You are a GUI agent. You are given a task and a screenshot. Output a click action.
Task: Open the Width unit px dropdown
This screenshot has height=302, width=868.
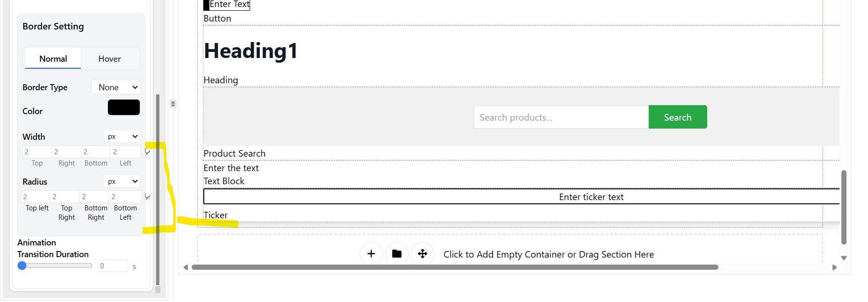122,137
